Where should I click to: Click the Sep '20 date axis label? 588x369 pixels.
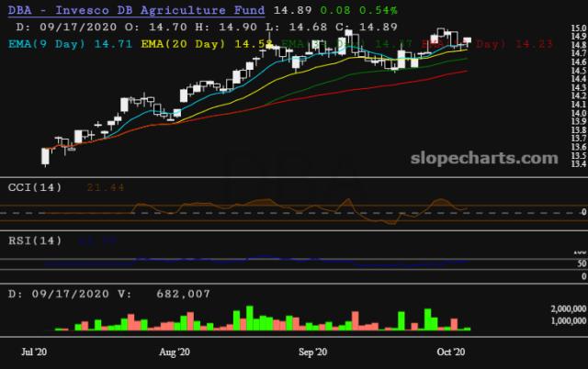[313, 352]
